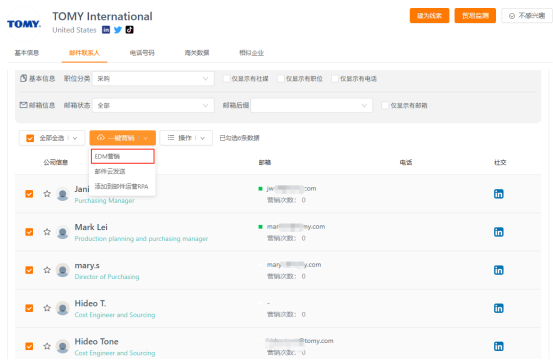This screenshot has height=360, width=553.
Task: Star the Mark Lei contact
Action: 47,232
